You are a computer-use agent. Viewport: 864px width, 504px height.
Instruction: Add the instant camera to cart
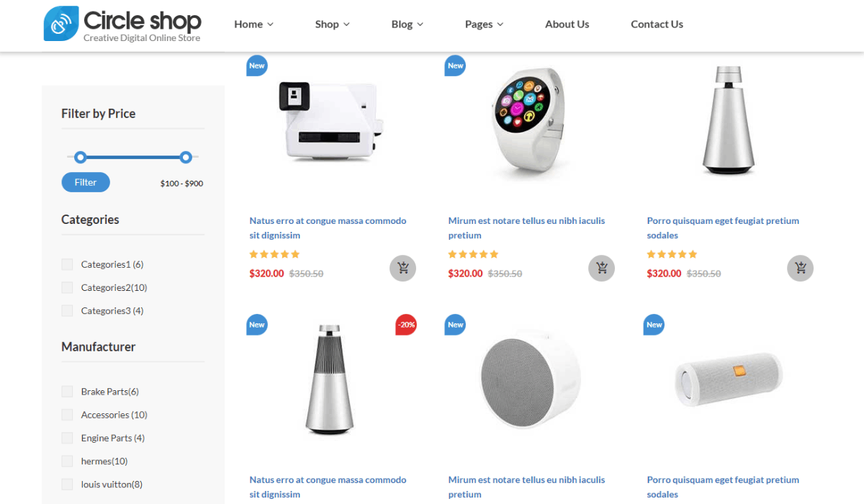(x=403, y=269)
